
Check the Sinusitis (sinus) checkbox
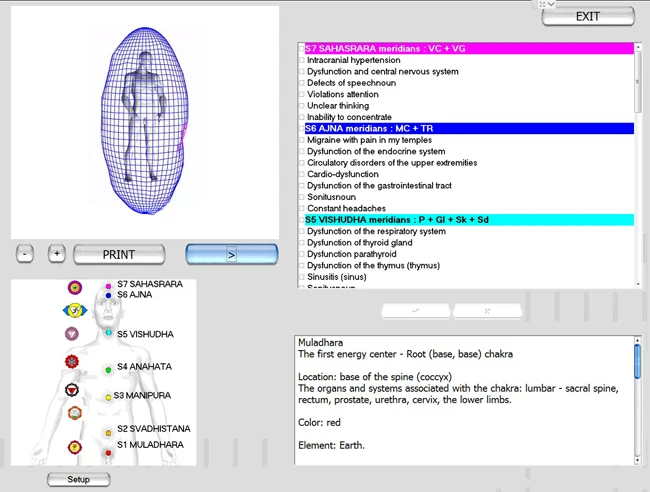302,277
